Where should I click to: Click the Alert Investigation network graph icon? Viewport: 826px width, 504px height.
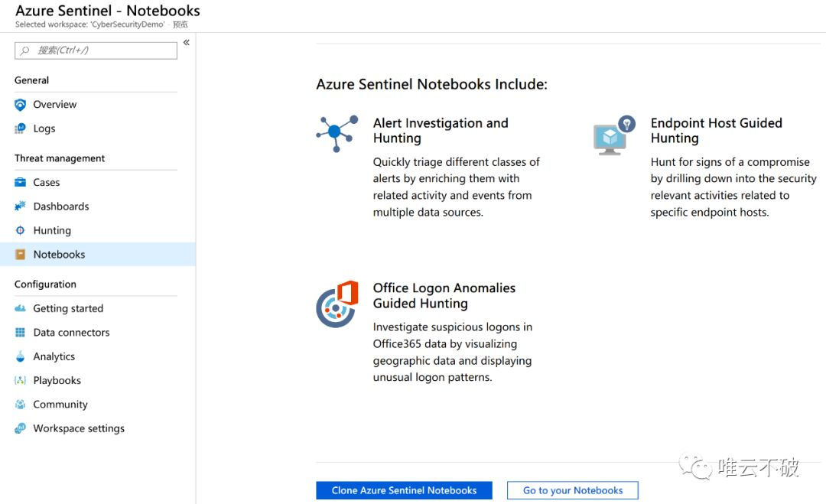point(337,134)
